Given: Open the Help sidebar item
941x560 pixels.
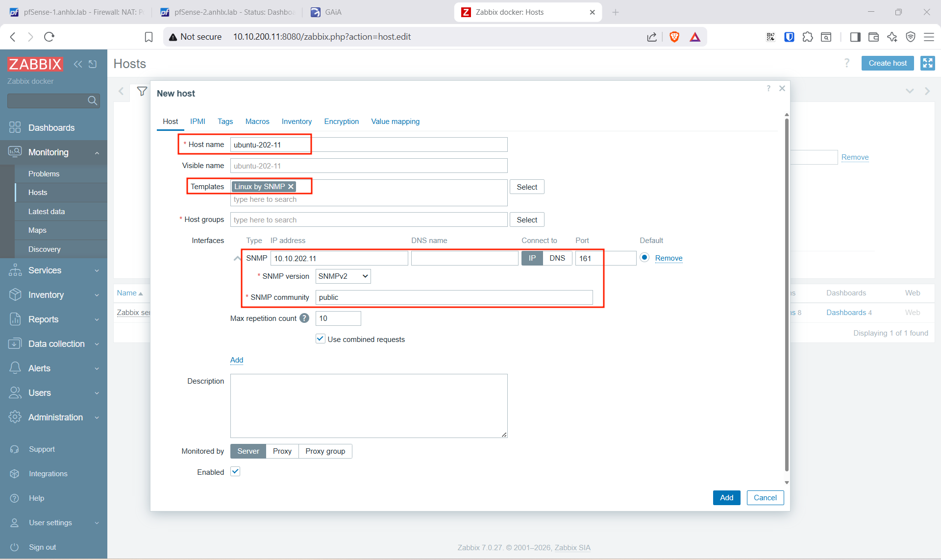Looking at the screenshot, I should pos(36,498).
